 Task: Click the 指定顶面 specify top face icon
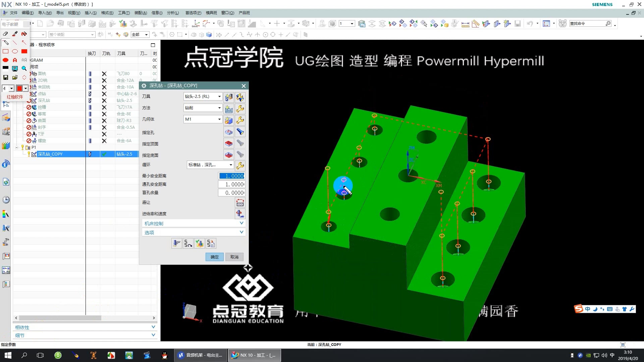(x=228, y=143)
